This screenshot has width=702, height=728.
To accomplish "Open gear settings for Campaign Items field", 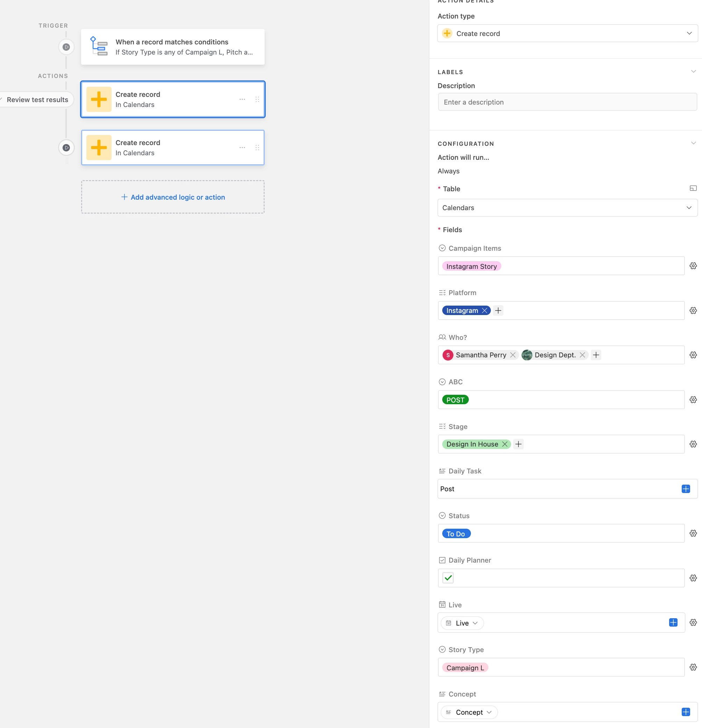I will point(693,266).
